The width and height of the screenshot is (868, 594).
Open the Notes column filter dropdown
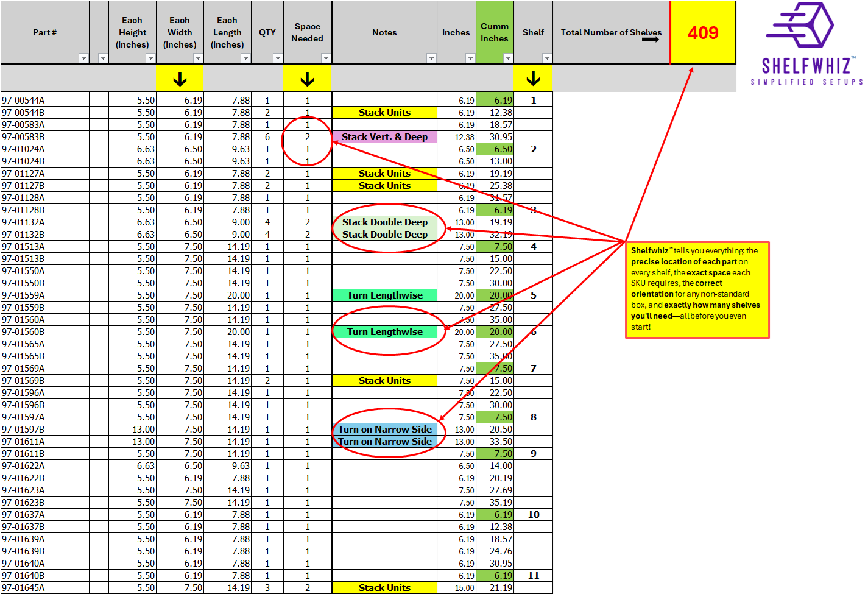pos(432,58)
